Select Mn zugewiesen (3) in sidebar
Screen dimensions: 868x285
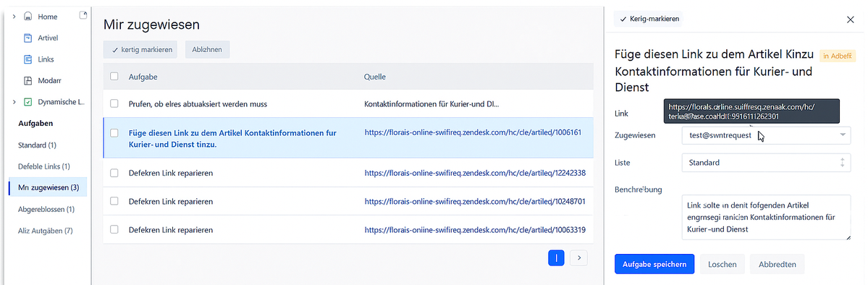point(49,187)
